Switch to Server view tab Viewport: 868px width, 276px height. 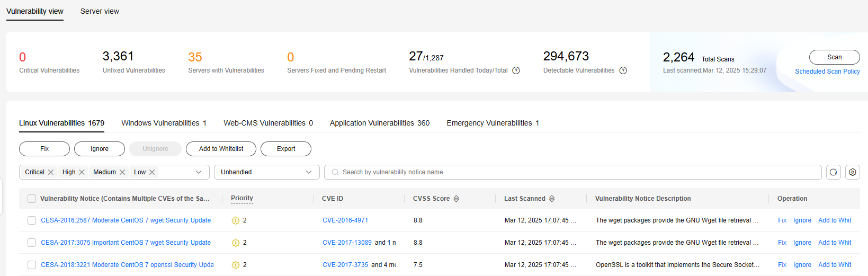(100, 11)
